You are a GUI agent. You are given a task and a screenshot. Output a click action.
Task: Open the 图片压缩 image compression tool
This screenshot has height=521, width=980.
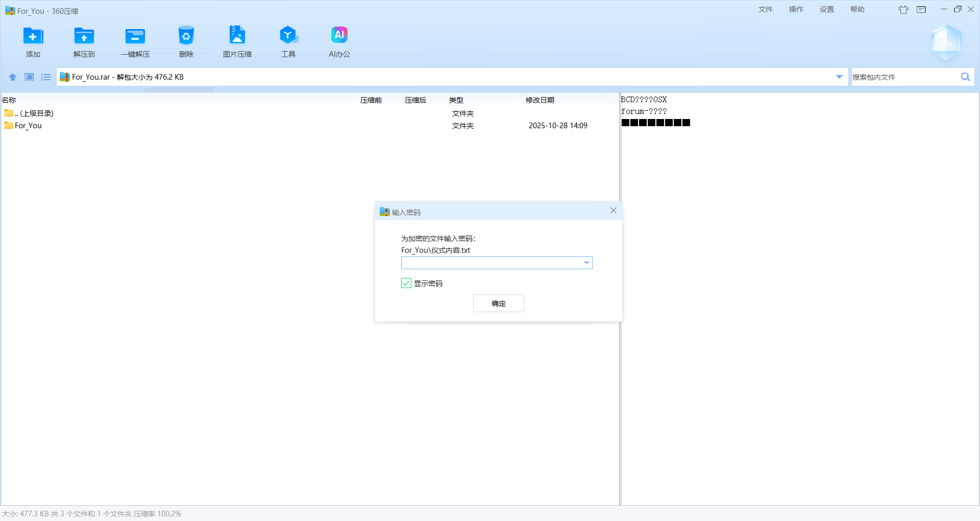[x=237, y=36]
